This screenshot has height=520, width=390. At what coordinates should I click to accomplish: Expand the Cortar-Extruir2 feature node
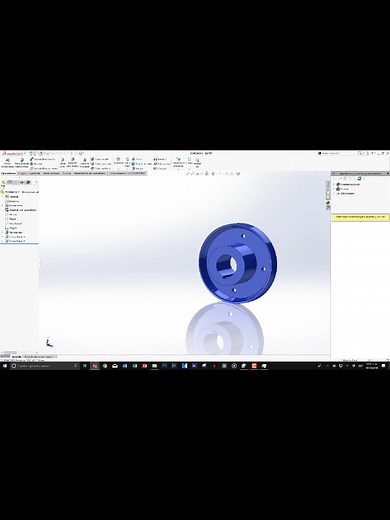(2, 241)
